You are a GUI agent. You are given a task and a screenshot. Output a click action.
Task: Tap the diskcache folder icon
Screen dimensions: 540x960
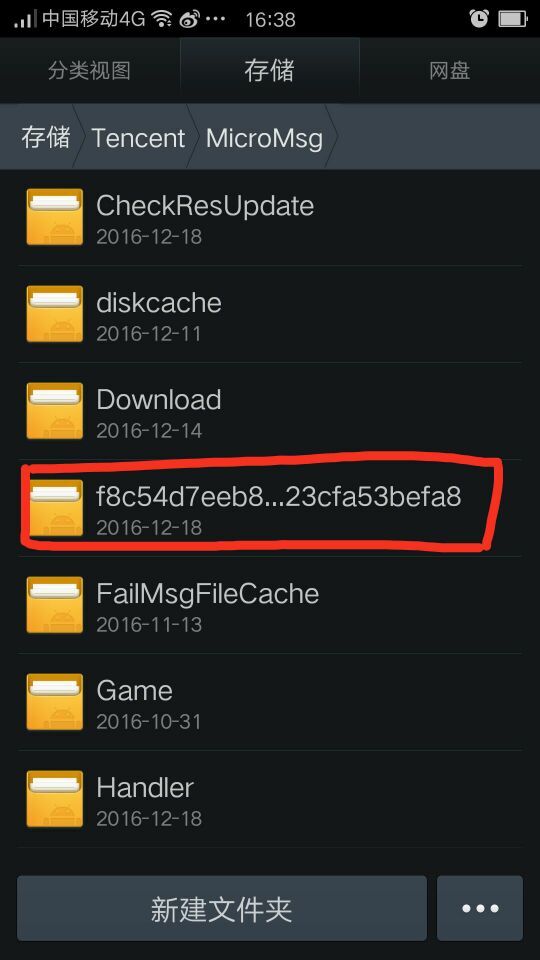(x=54, y=314)
